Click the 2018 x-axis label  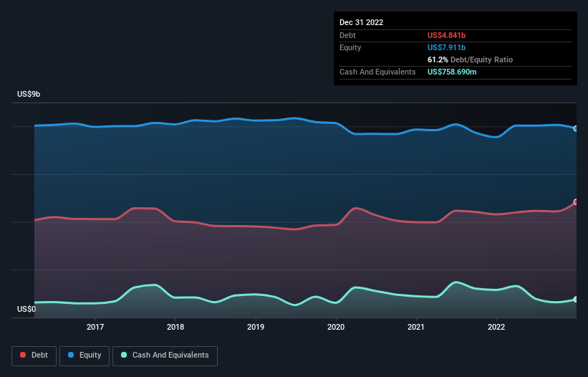(175, 327)
